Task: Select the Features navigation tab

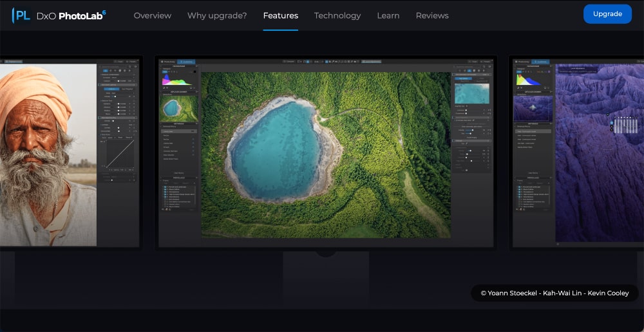Action: coord(280,15)
